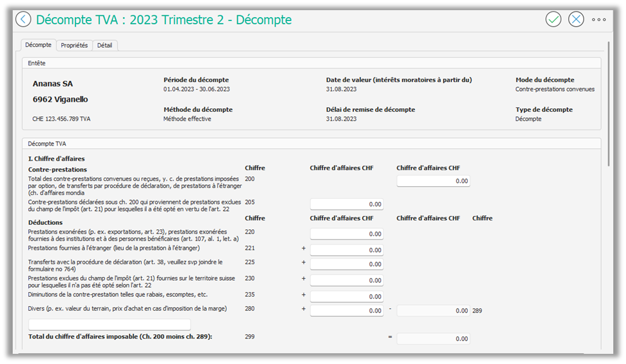This screenshot has width=626, height=364.
Task: Open the Détail tab
Action: coord(105,46)
